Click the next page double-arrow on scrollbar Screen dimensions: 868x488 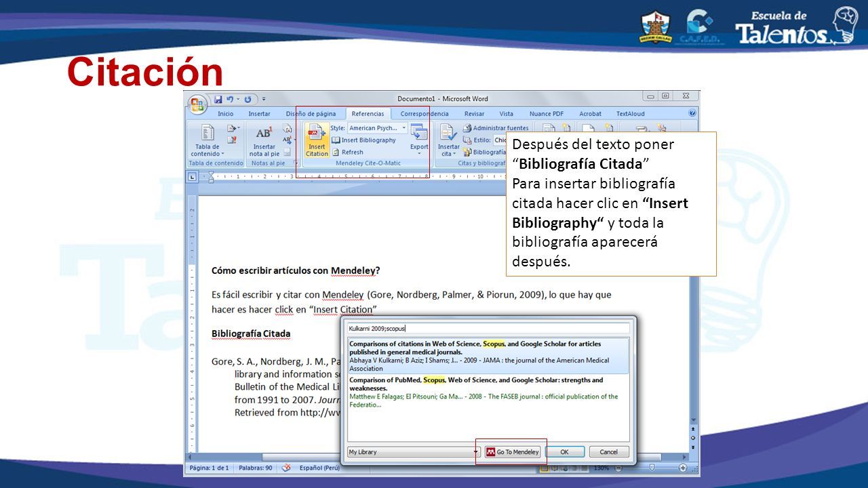(x=693, y=447)
